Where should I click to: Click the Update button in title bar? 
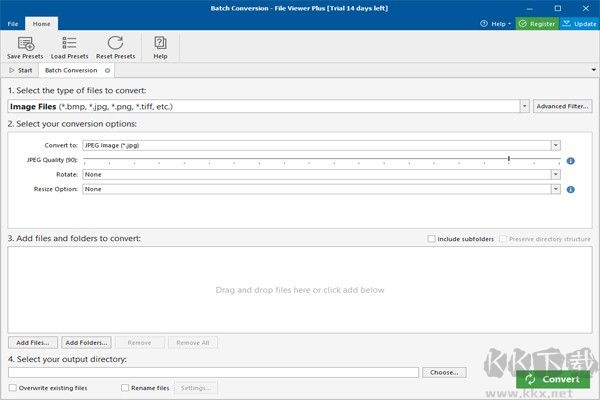[580, 23]
